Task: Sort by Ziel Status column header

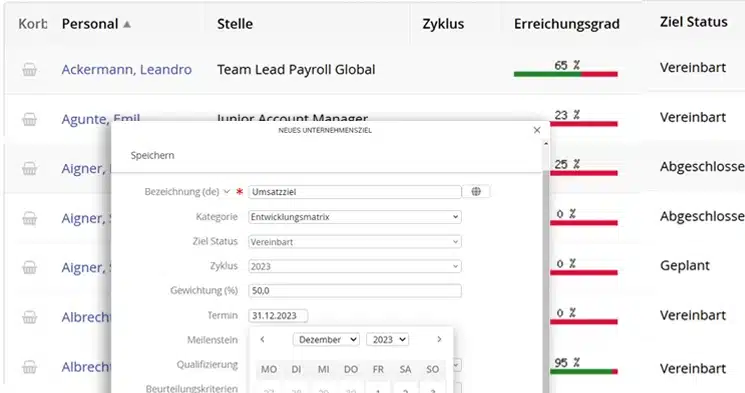Action: (x=693, y=22)
